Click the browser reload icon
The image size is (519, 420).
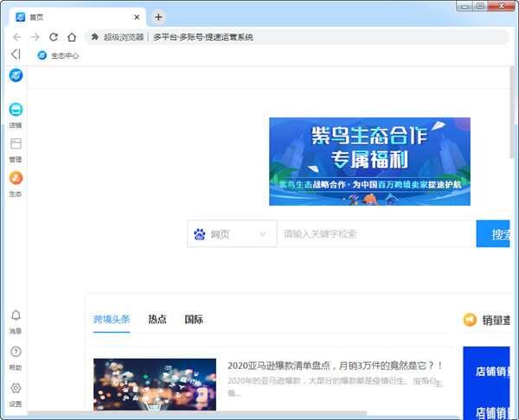tap(54, 37)
